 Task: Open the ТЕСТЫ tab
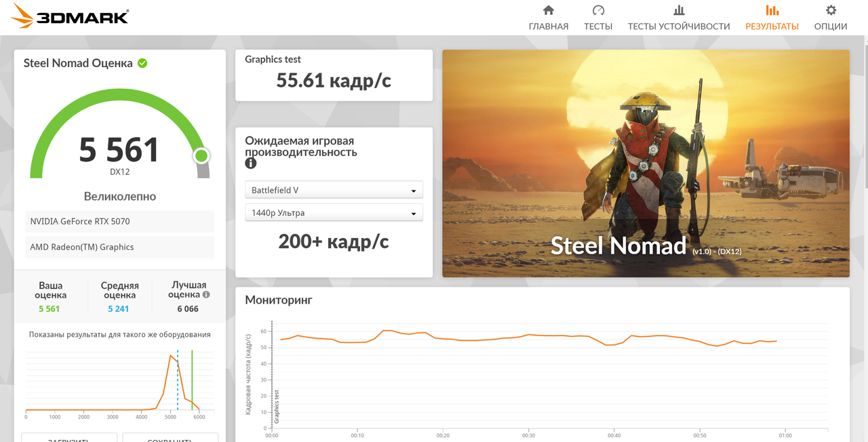pyautogui.click(x=598, y=26)
